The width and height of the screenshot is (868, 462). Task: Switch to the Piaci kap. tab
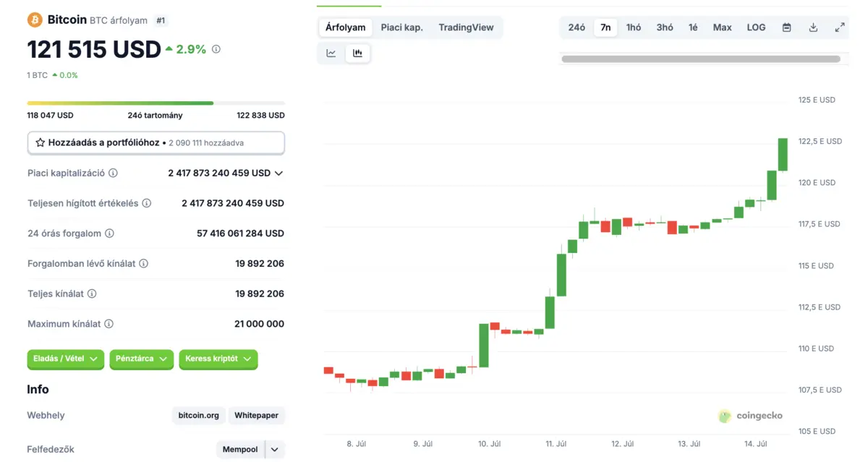click(x=401, y=27)
